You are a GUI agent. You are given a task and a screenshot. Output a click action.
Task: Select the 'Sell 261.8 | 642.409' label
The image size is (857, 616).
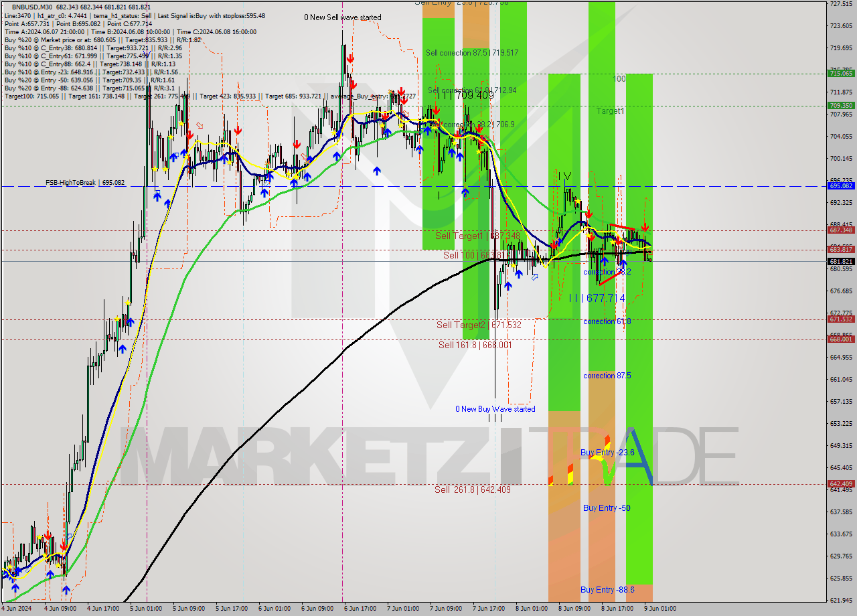(473, 489)
